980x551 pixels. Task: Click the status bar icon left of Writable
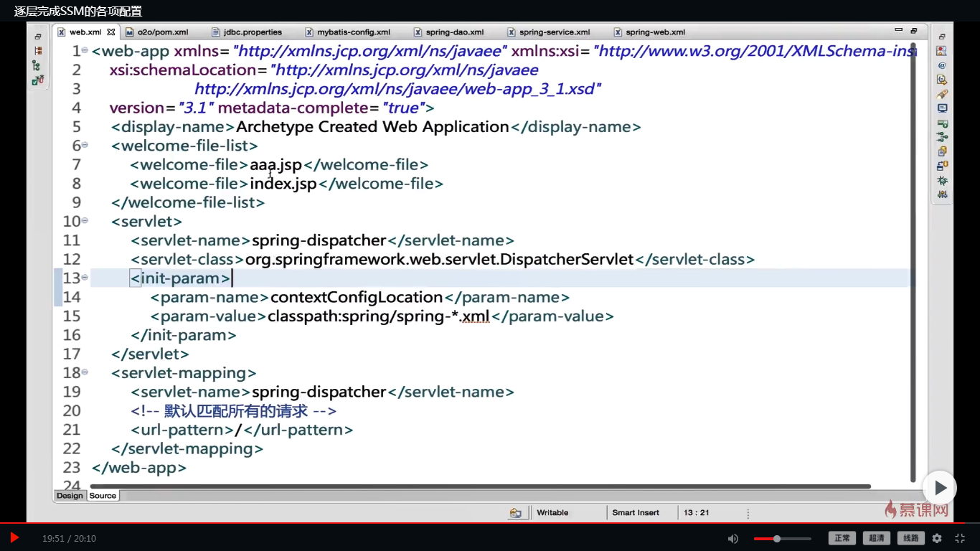point(515,513)
